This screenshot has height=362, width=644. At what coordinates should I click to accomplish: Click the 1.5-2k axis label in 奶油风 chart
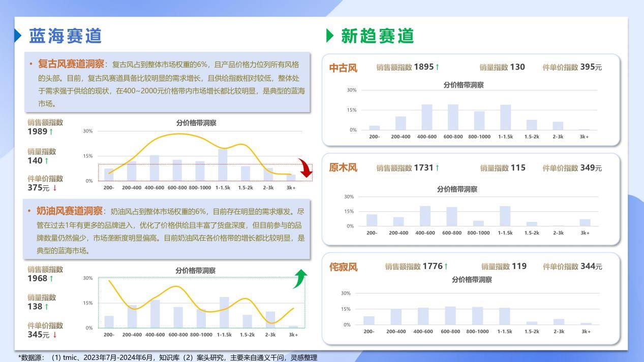pos(247,335)
